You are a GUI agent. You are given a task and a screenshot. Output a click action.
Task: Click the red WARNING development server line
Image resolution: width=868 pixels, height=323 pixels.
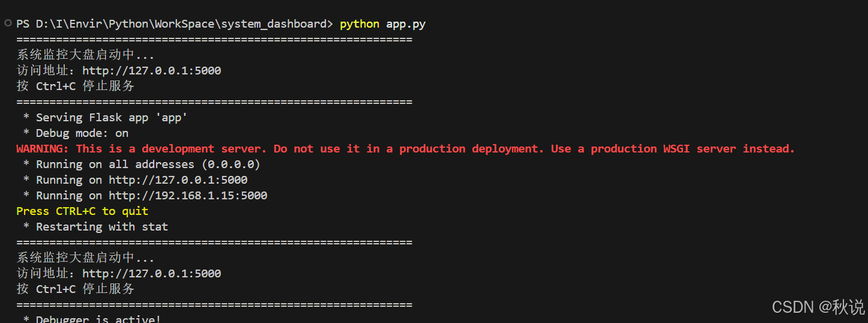(406, 149)
